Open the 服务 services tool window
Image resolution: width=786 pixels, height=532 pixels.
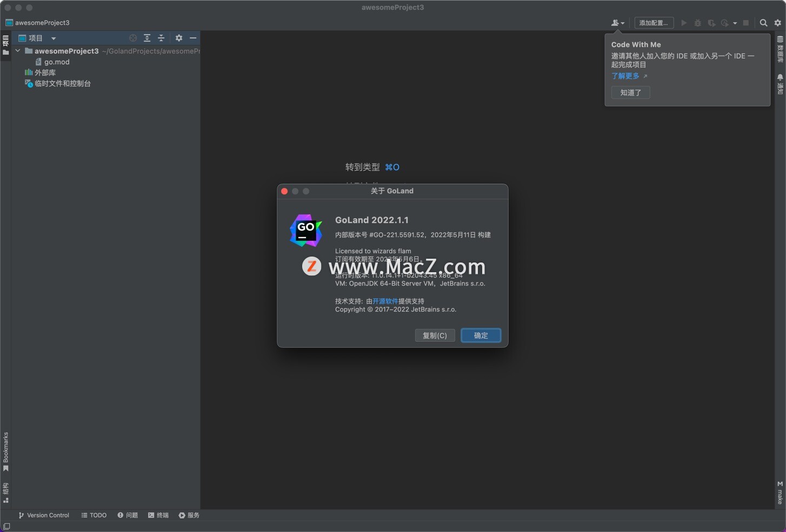[x=189, y=515]
